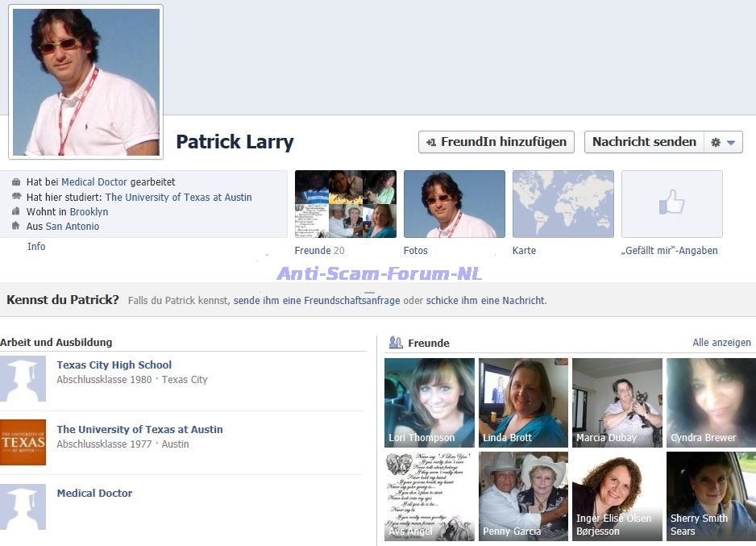Follow the Brooklyn location link
This screenshot has width=756, height=546.
pyautogui.click(x=89, y=212)
